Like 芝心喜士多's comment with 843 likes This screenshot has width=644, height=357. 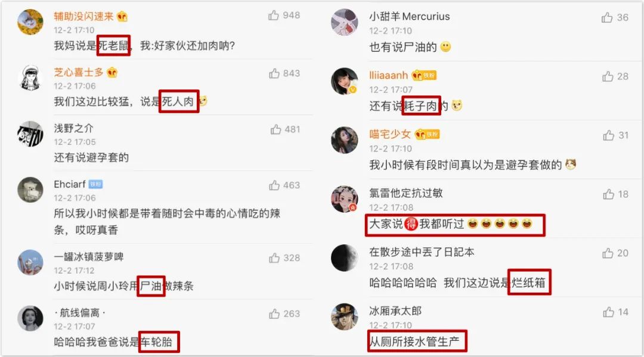point(274,73)
